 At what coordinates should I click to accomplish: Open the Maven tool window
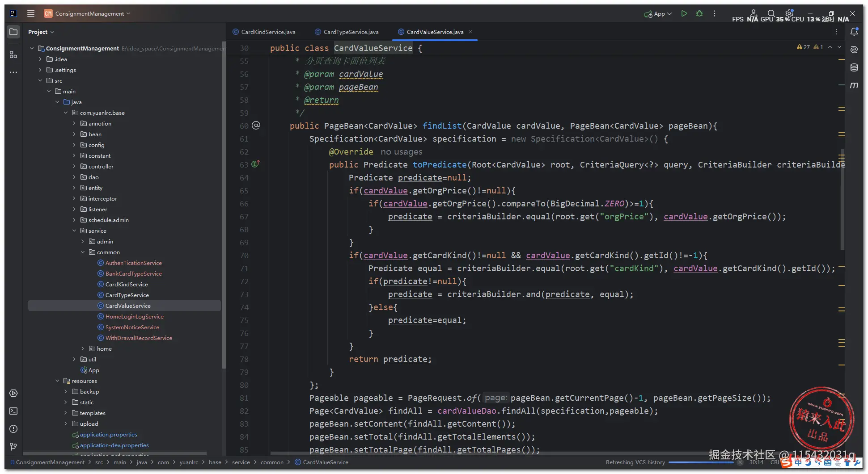click(854, 85)
